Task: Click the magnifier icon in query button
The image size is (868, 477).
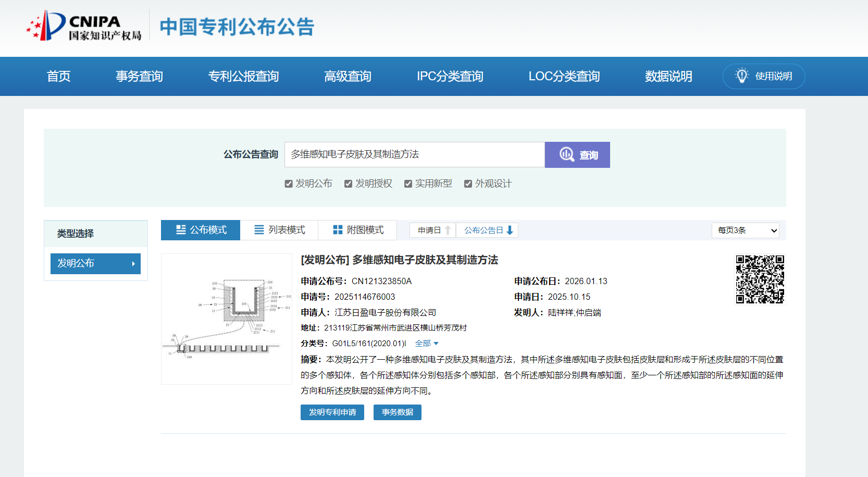Action: (566, 155)
